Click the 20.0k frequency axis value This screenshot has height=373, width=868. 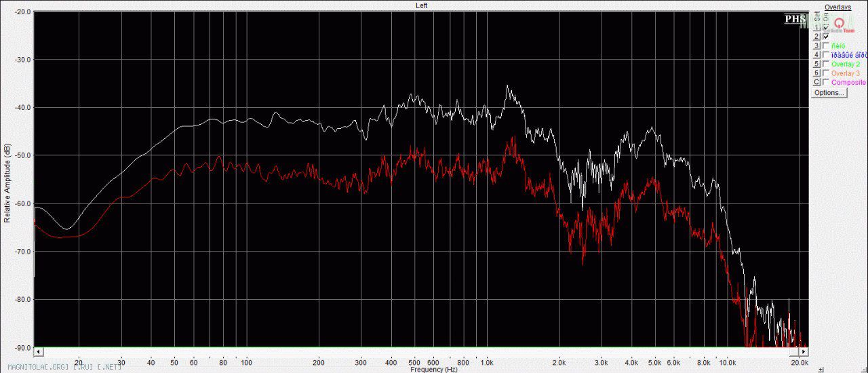tap(800, 362)
